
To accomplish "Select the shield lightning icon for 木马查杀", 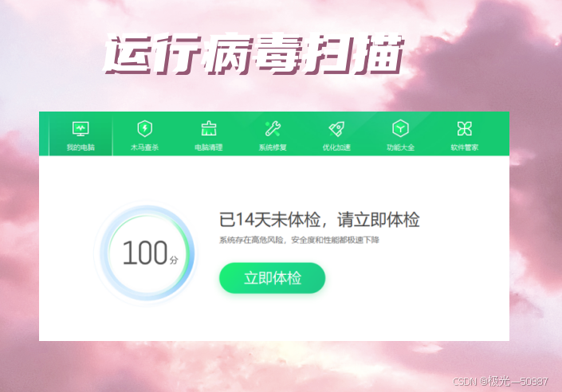I will pos(145,128).
